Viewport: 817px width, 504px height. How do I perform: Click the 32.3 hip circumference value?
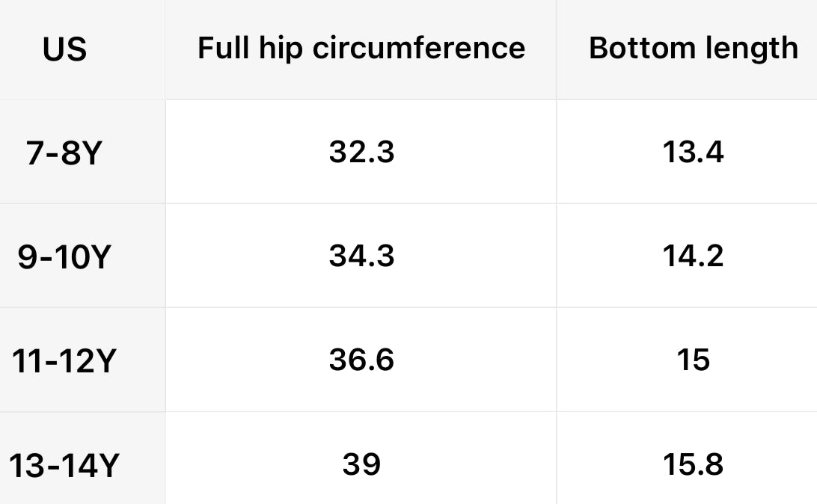pos(361,153)
